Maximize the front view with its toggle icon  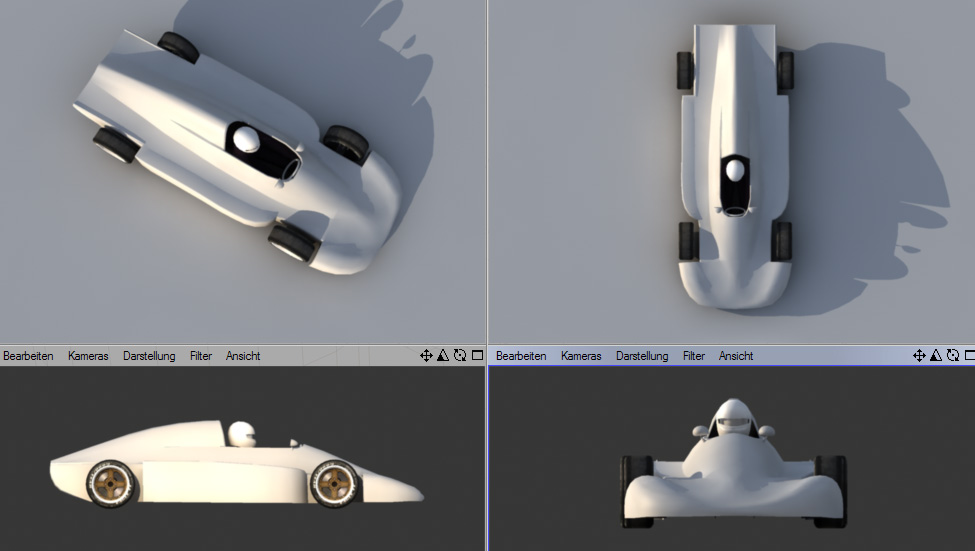pos(969,356)
